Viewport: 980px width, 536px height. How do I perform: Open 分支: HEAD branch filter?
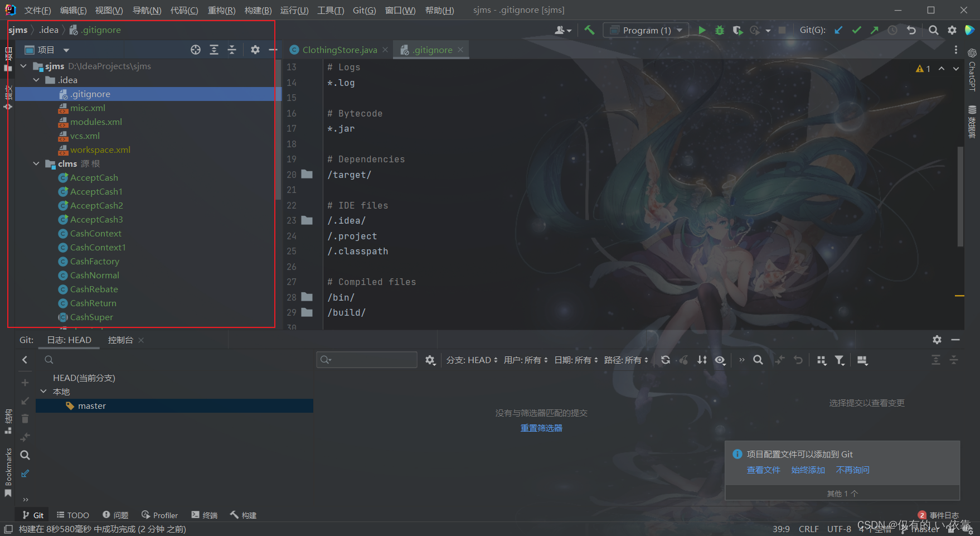472,360
